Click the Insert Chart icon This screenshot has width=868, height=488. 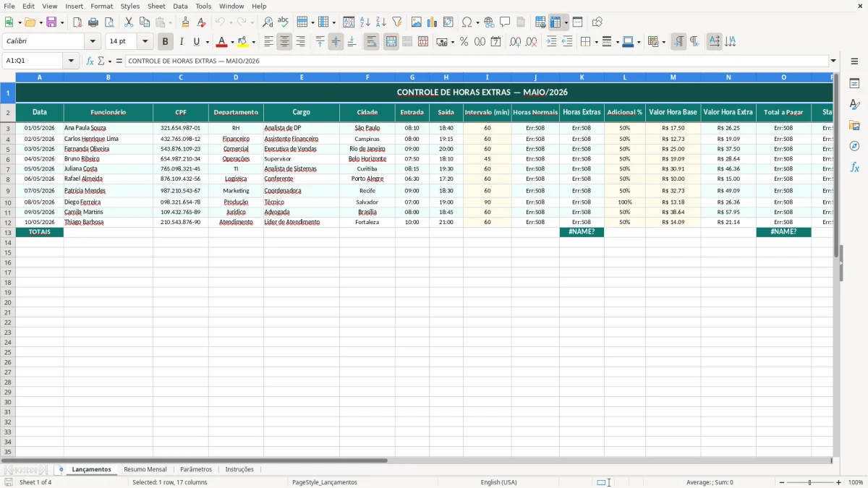point(433,22)
